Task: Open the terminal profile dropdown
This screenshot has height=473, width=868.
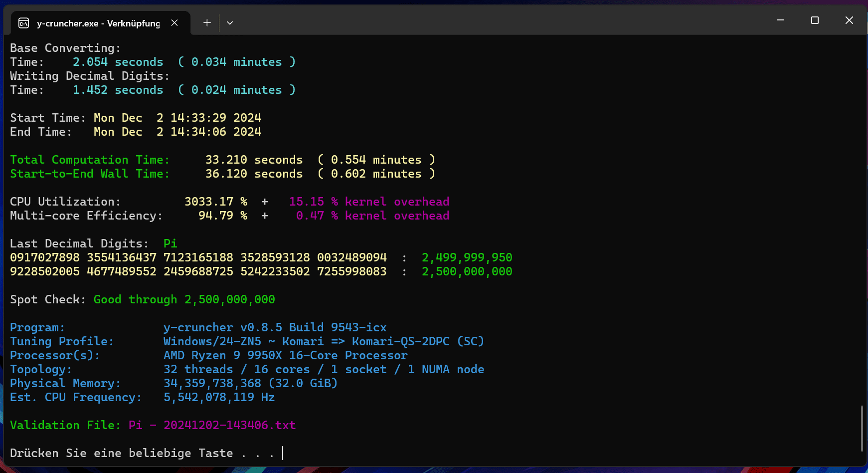Action: (230, 23)
